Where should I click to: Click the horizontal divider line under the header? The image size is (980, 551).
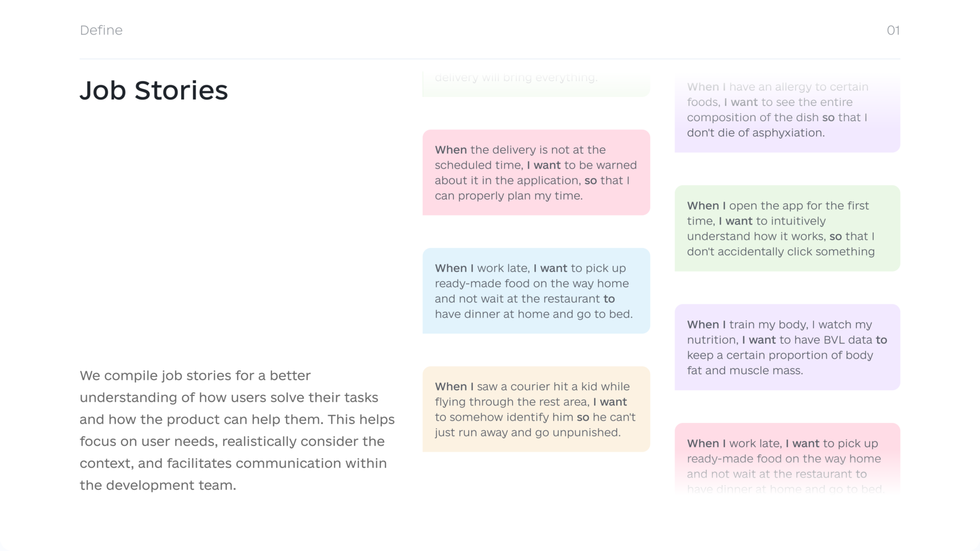[x=489, y=59]
